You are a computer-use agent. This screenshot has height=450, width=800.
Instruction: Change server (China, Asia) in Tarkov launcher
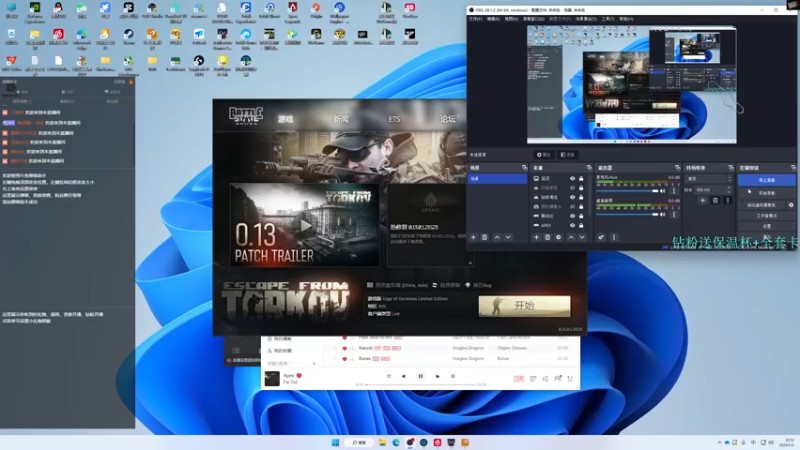(x=397, y=285)
